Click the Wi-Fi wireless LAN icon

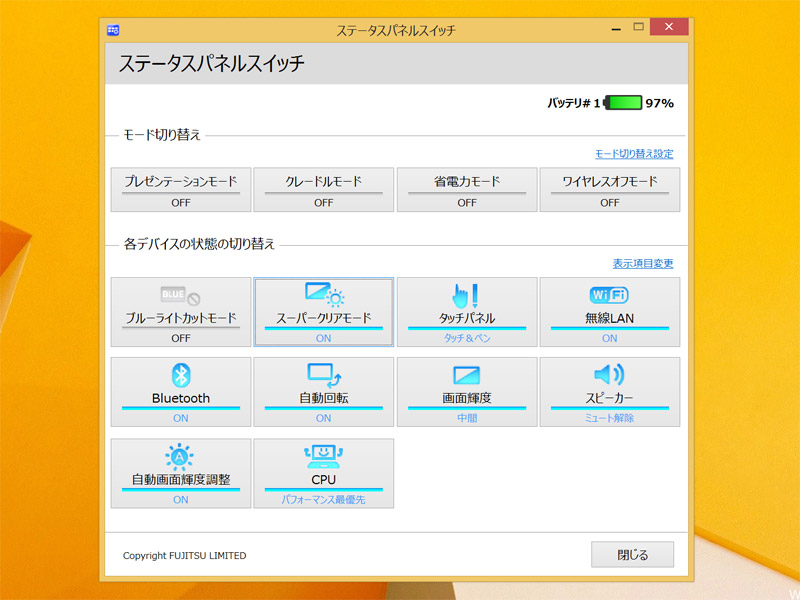[609, 295]
